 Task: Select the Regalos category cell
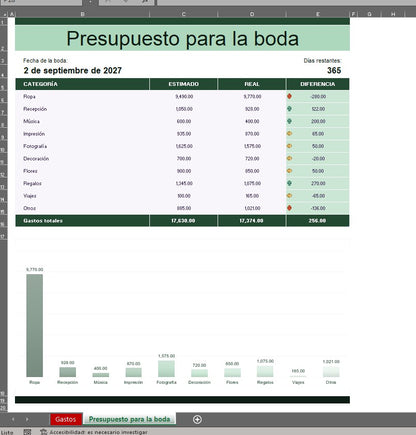[82, 183]
